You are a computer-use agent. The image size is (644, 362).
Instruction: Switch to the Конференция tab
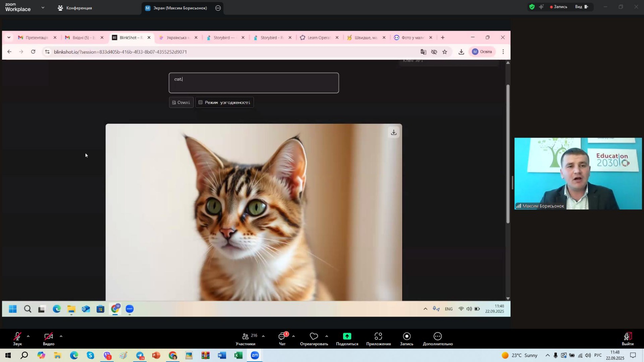coord(75,8)
